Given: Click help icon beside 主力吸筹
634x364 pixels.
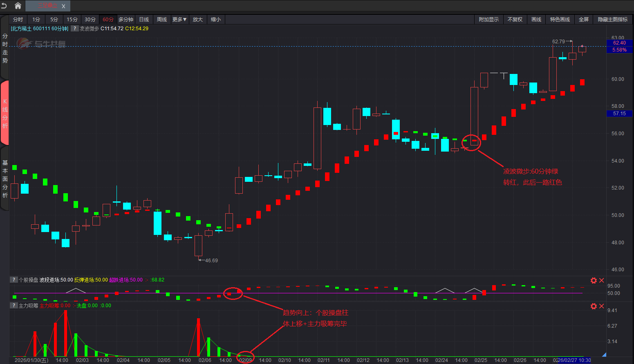Looking at the screenshot, I should tap(14, 306).
